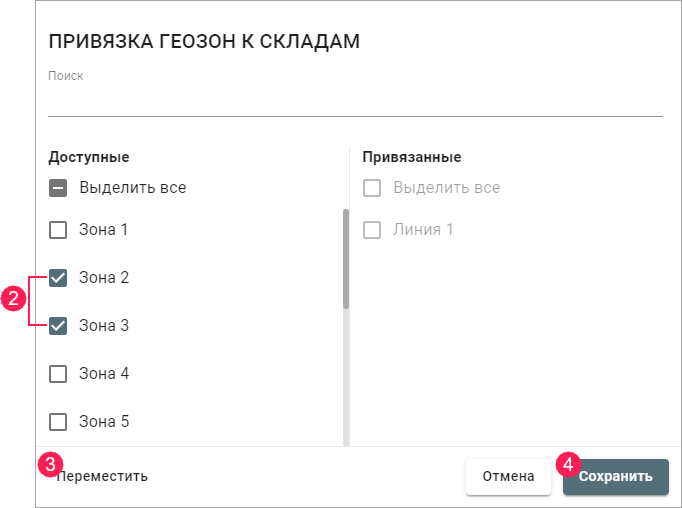
Task: Click the Зона 5 label text
Action: coord(104,422)
